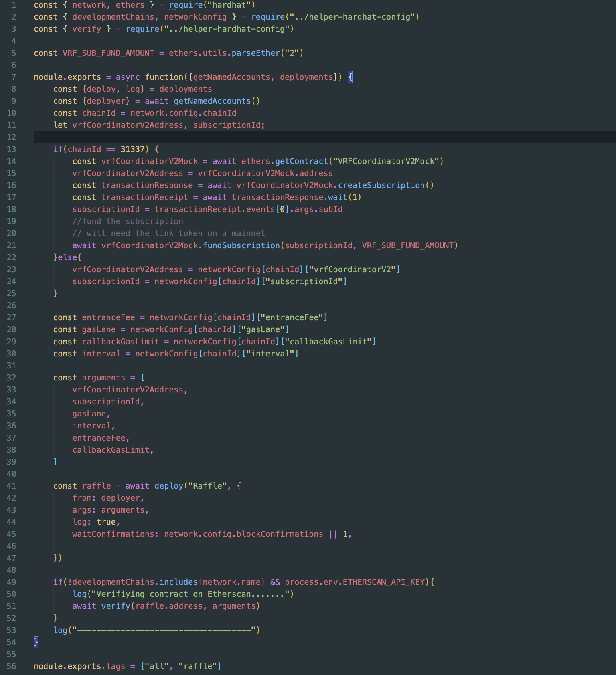Click '"gasLane"' string on line 28
This screenshot has width=616, height=675.
click(x=263, y=329)
